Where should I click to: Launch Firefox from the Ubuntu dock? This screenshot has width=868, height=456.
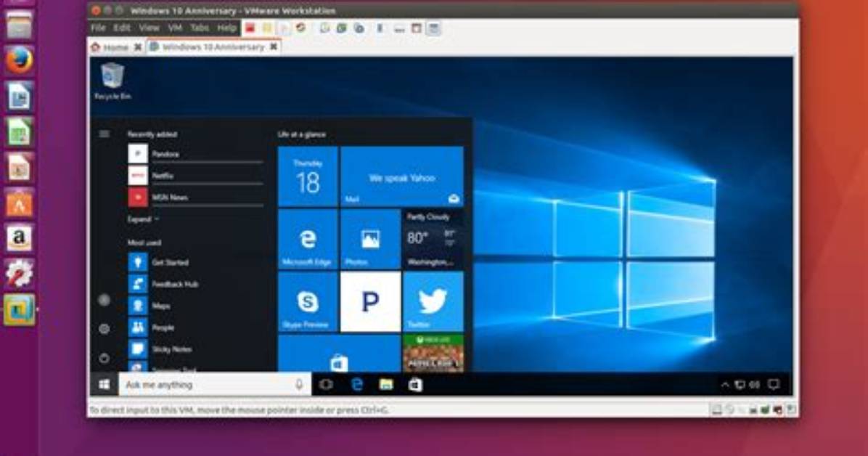pos(19,60)
